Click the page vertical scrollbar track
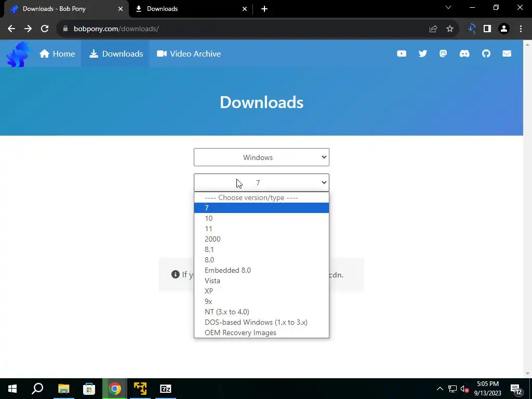Viewport: 532px width, 399px height. pyautogui.click(x=527, y=209)
